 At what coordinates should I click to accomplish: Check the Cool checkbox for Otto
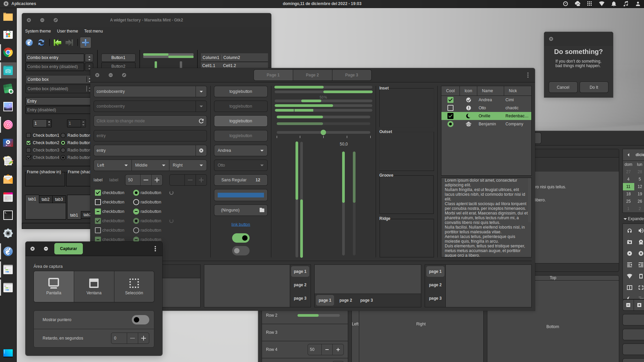point(450,108)
